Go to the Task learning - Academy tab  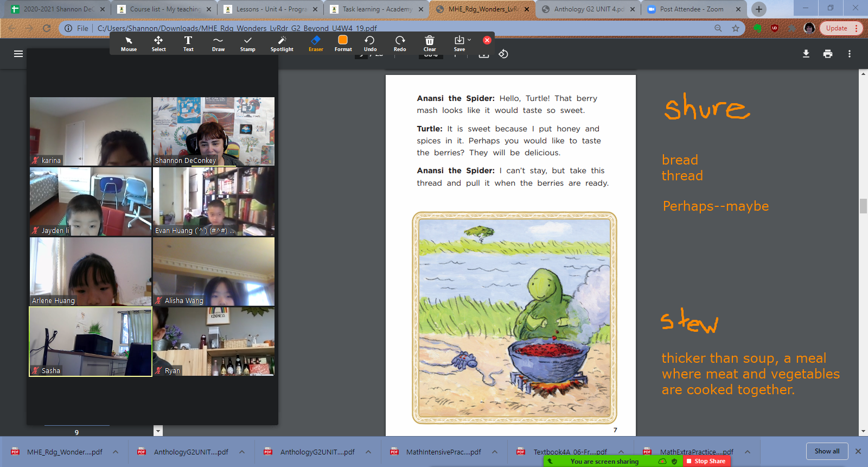[376, 9]
